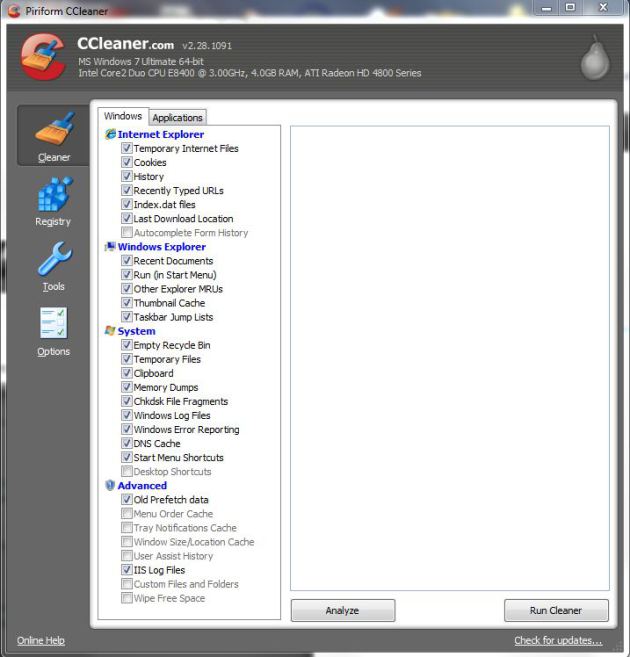This screenshot has height=657, width=630.
Task: Click the CCleaner logo in header
Action: [40, 59]
